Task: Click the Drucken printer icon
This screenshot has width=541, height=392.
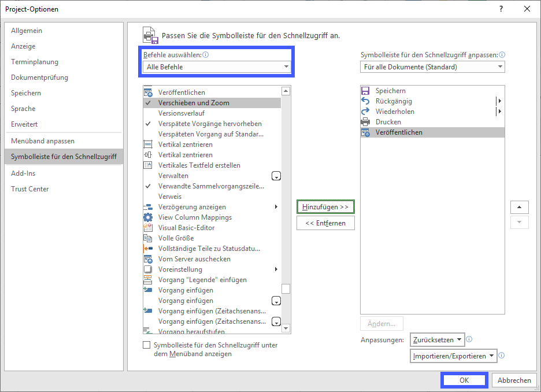Action: pyautogui.click(x=365, y=122)
